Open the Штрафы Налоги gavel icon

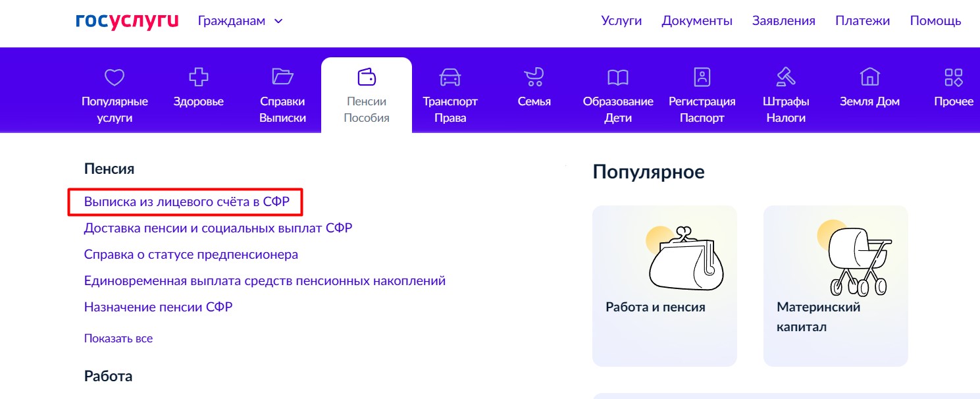click(x=786, y=78)
